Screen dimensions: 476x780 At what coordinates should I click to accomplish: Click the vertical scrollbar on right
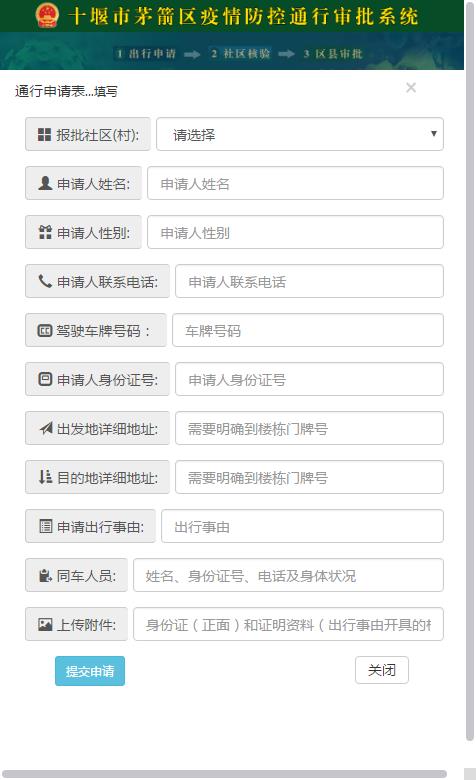coord(470,371)
